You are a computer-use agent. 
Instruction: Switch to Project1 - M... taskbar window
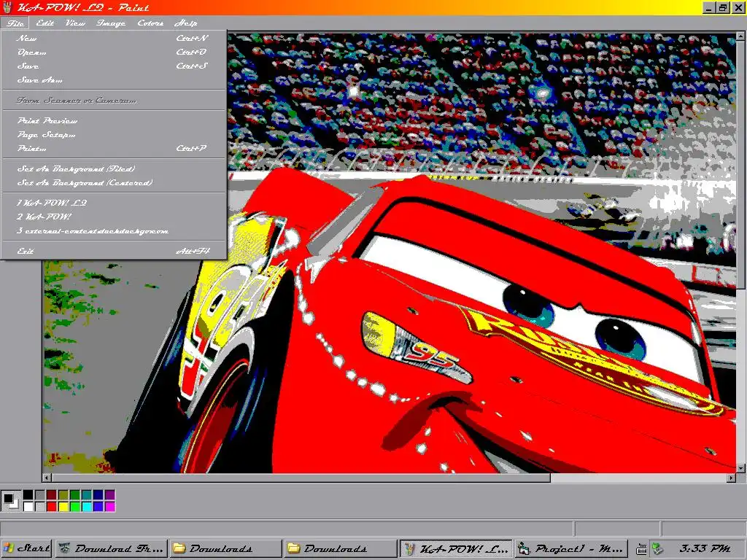point(570,548)
